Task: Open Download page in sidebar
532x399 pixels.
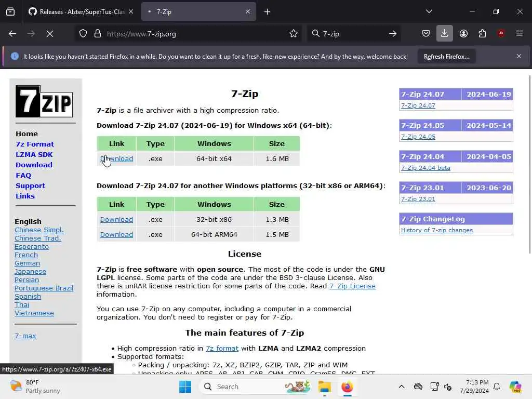Action: tap(34, 165)
